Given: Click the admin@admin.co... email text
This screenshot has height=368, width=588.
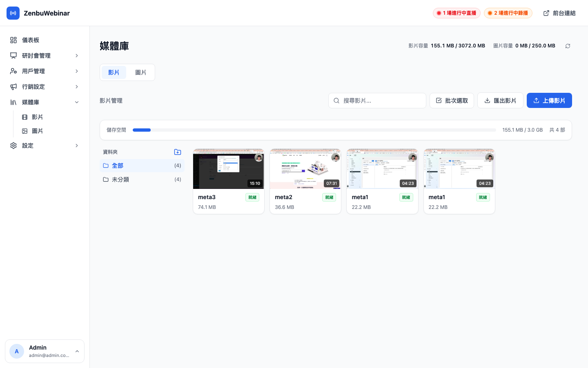Looking at the screenshot, I should pos(49,355).
